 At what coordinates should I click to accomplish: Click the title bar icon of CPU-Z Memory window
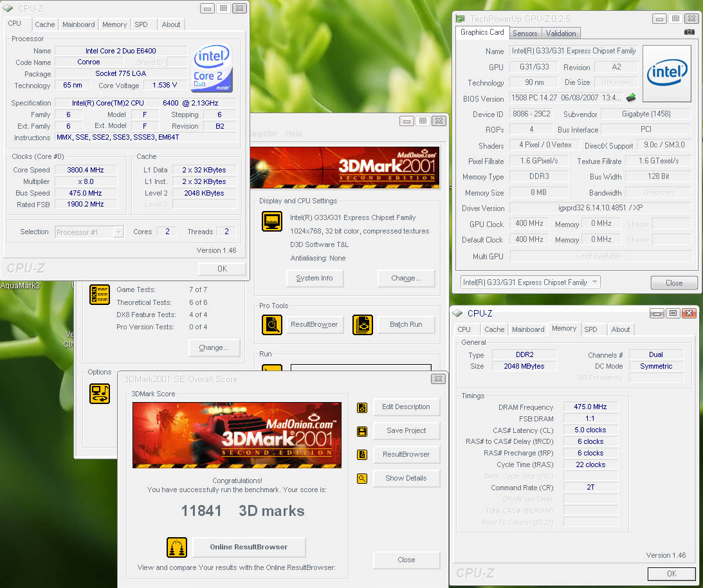457,313
